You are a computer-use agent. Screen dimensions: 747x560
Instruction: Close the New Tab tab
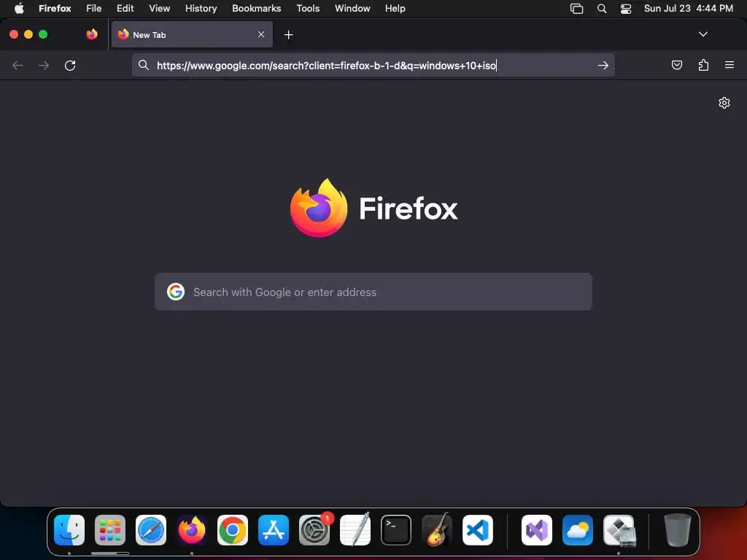(x=261, y=34)
